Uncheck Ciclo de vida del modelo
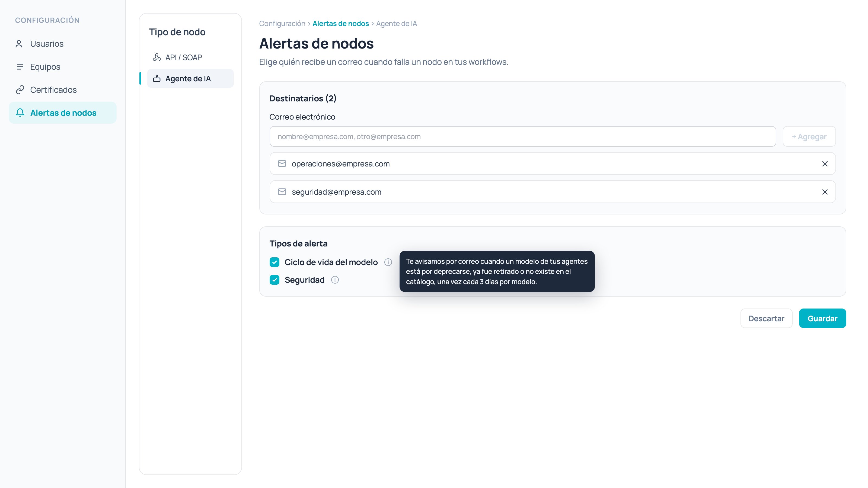The image size is (868, 488). coord(274,262)
